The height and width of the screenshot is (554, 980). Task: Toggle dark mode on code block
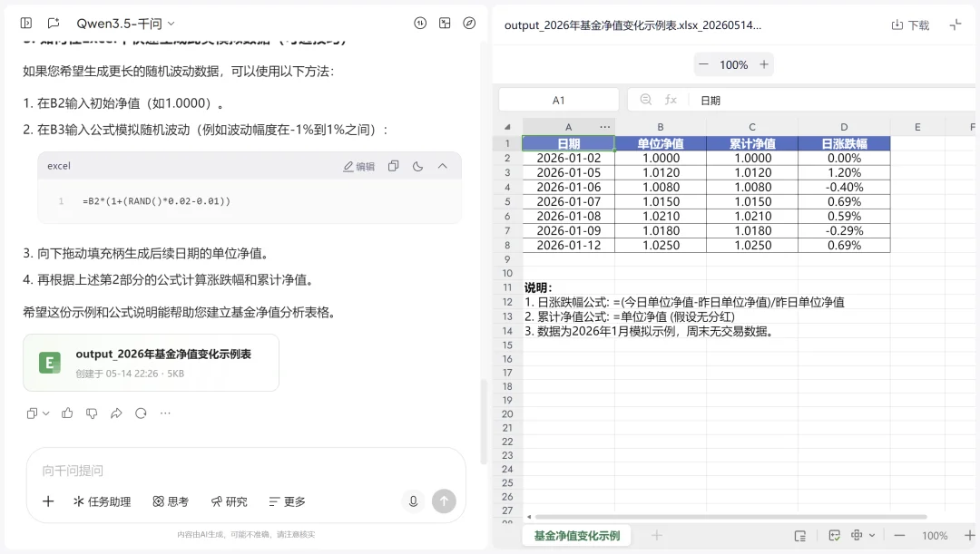point(418,166)
